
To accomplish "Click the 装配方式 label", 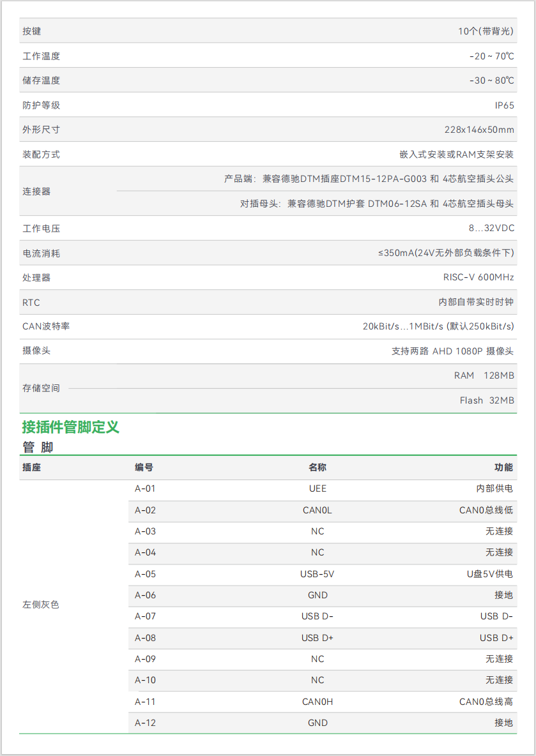I will 41,155.
